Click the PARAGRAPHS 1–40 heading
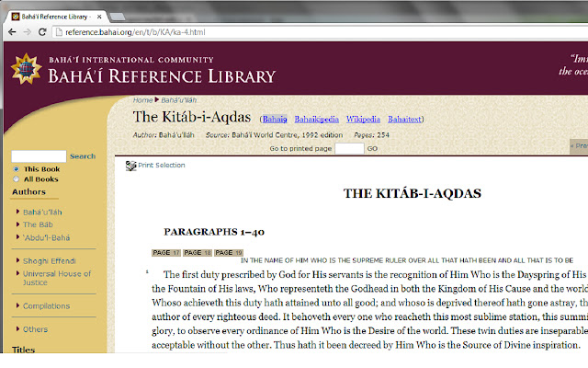Viewport: 588px width, 368px height. 214,232
